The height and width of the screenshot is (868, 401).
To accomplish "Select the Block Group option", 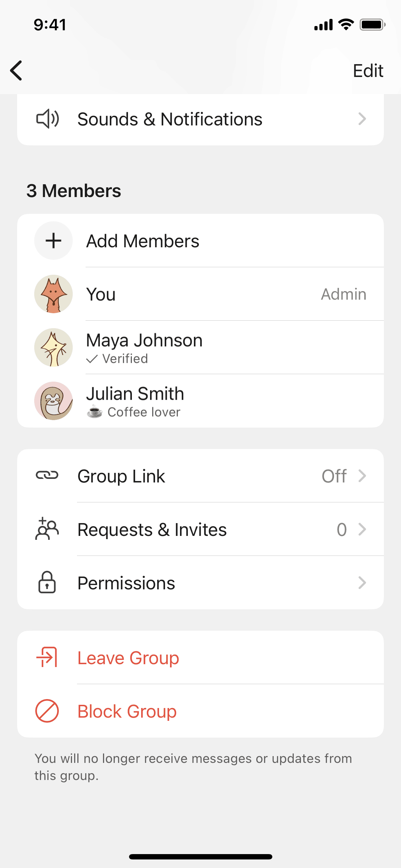I will click(127, 711).
